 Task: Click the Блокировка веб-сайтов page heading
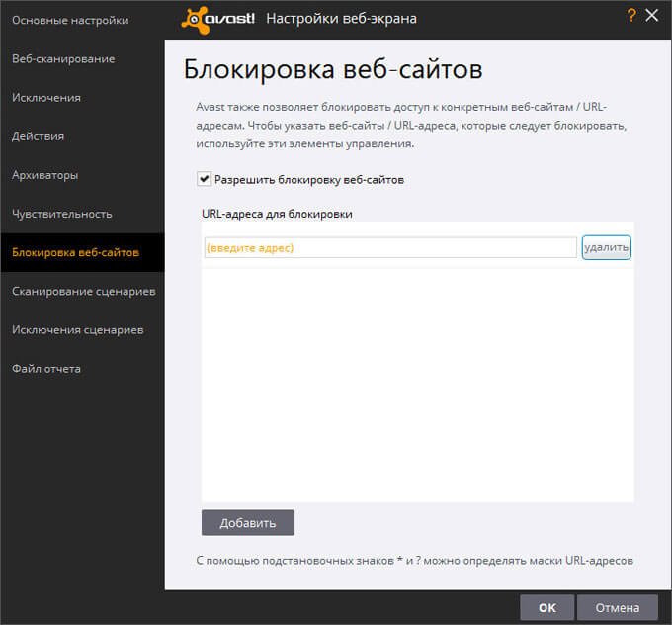point(333,69)
